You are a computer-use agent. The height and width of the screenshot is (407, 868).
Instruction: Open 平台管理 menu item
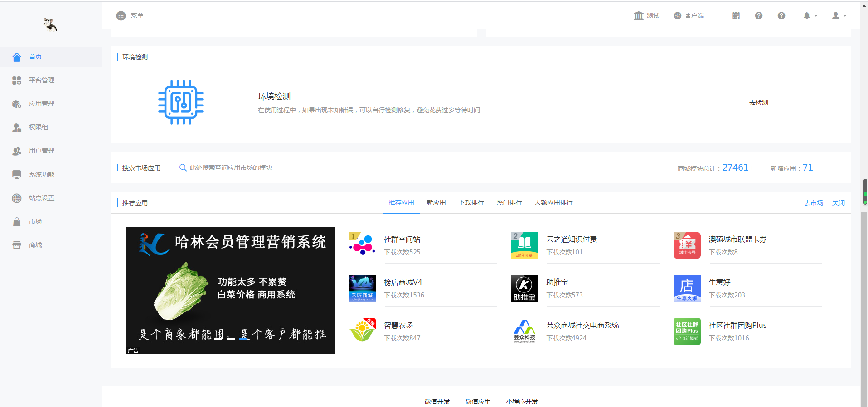[x=51, y=81]
